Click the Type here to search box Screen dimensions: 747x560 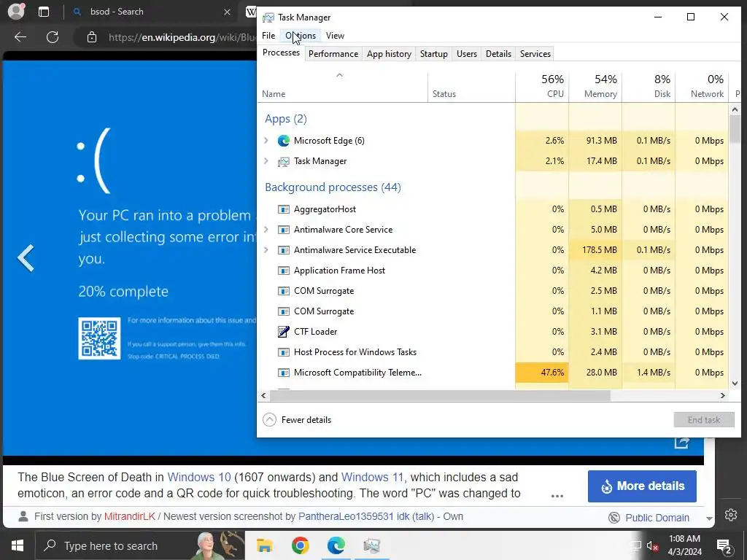click(x=141, y=545)
